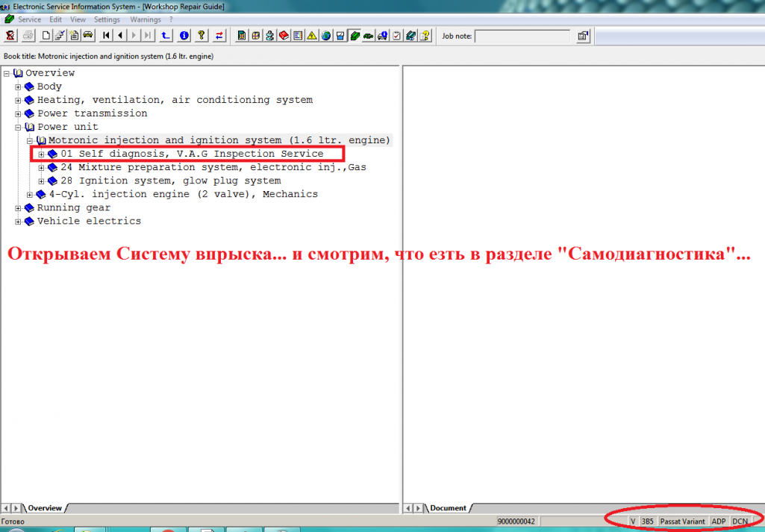This screenshot has height=532, width=765.
Task: Click the globe icon in toolbar
Action: [x=326, y=35]
